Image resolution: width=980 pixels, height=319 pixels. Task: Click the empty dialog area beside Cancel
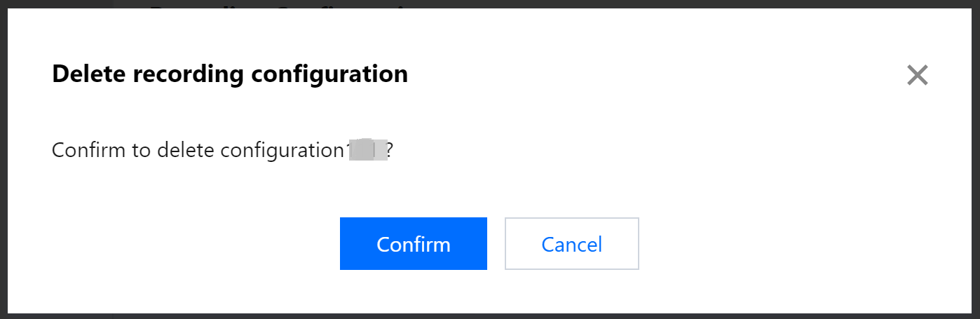click(771, 244)
